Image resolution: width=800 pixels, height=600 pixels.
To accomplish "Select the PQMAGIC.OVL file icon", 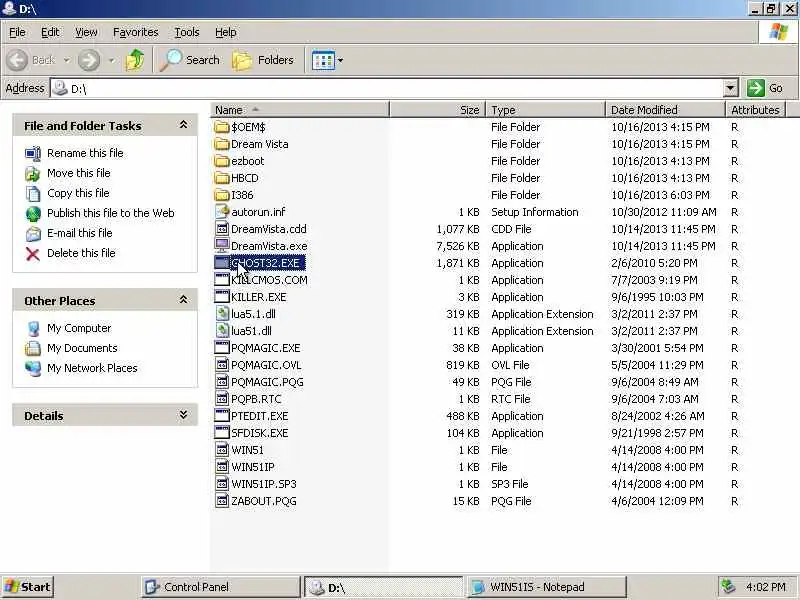I will tap(222, 365).
